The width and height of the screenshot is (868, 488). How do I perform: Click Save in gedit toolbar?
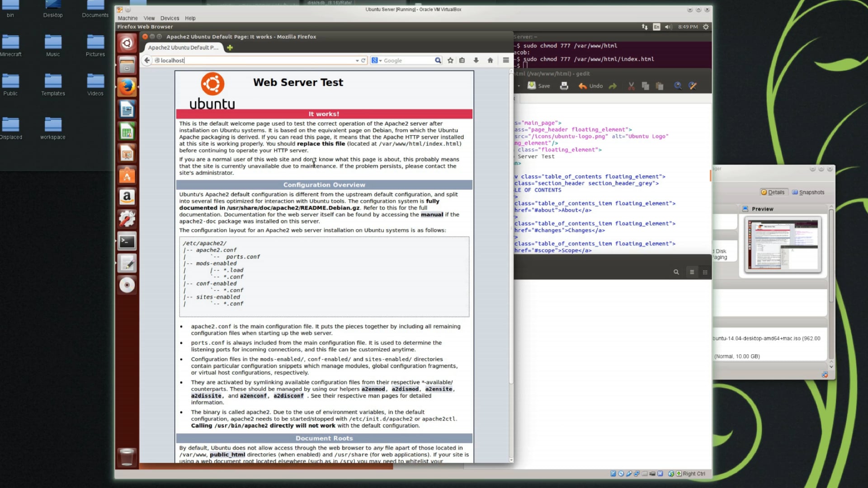pyautogui.click(x=539, y=86)
